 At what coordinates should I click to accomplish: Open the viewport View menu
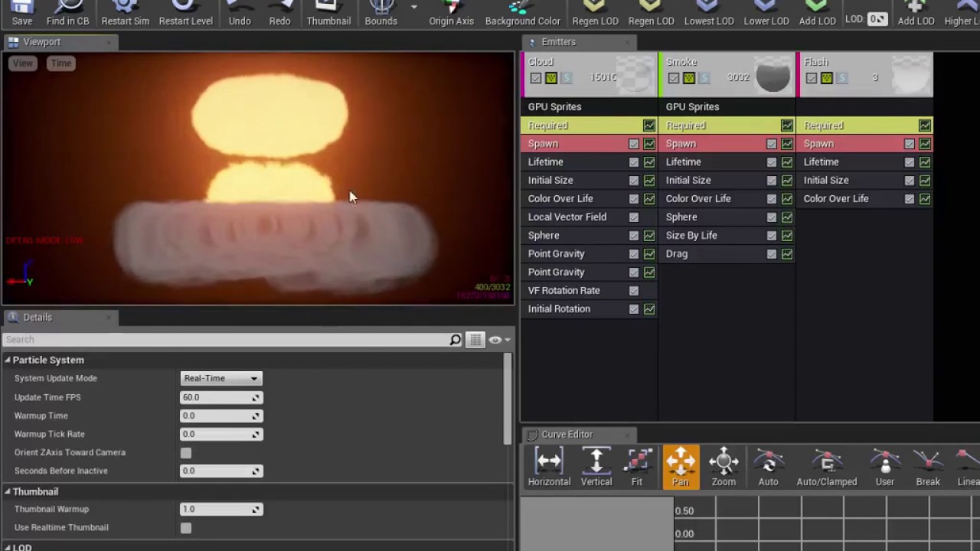23,64
